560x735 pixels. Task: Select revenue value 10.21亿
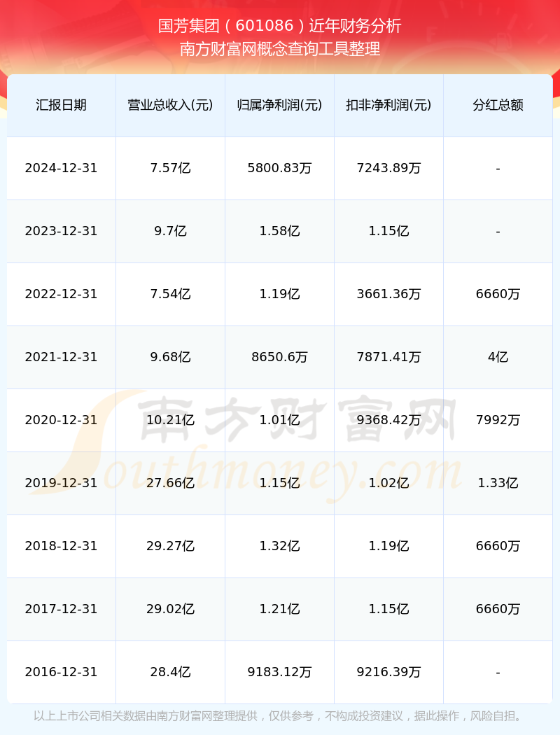click(x=171, y=420)
